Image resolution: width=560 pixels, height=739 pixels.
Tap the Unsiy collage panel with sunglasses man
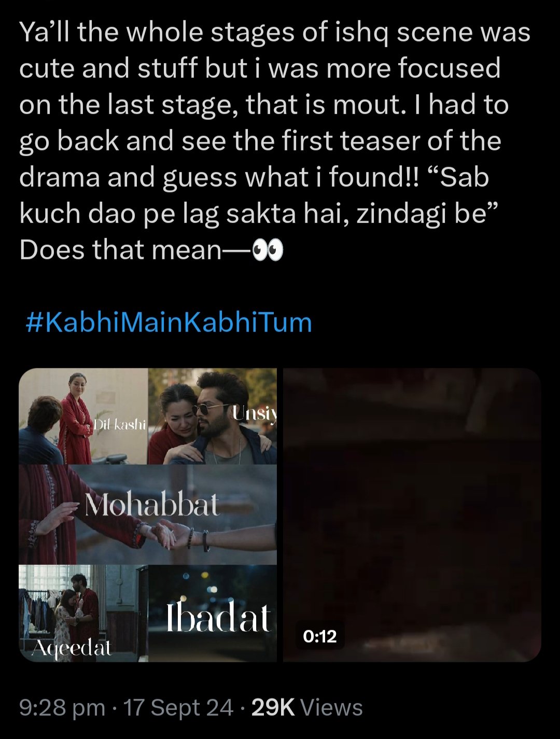tap(213, 416)
